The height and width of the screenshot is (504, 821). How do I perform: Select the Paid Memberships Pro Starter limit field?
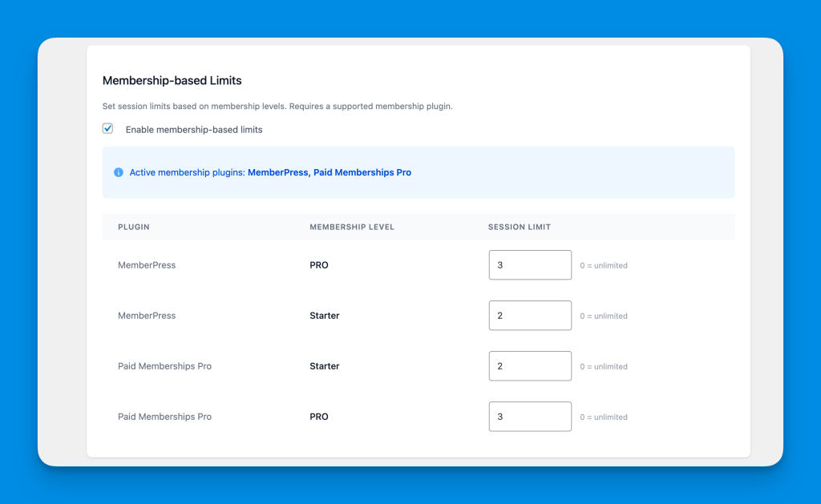530,366
